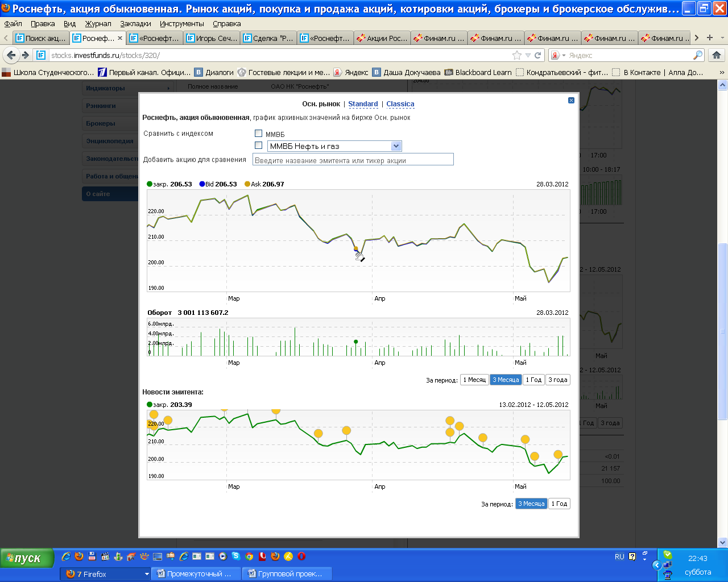
Task: Open the Промежуточный Word taskbar window
Action: click(196, 574)
